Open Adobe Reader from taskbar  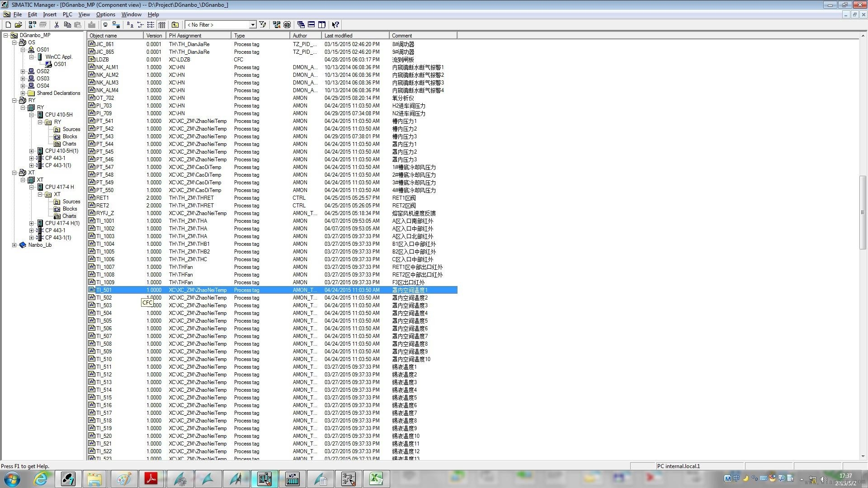tap(151, 479)
